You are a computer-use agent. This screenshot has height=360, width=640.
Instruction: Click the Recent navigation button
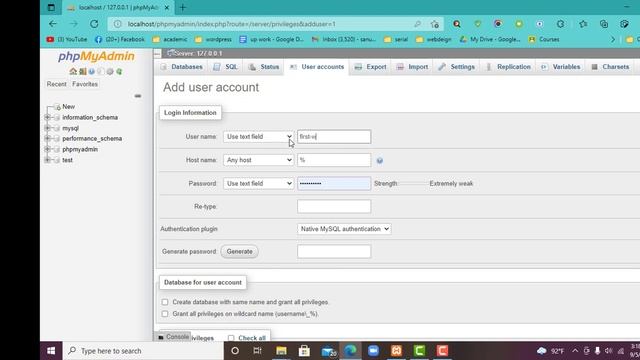click(56, 84)
